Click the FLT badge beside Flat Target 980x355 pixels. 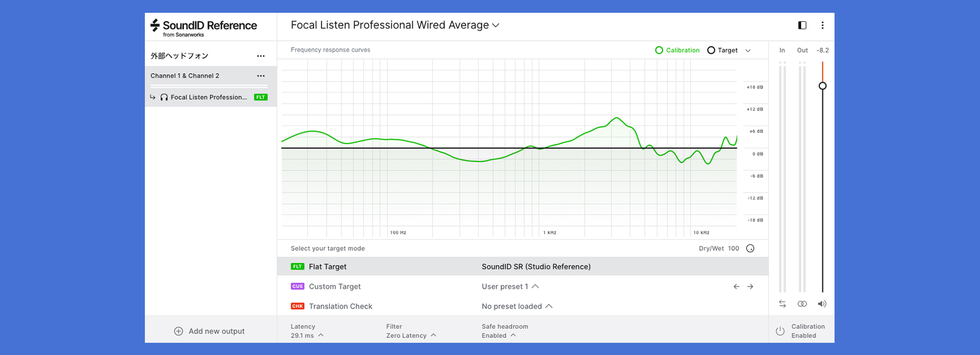coord(298,267)
